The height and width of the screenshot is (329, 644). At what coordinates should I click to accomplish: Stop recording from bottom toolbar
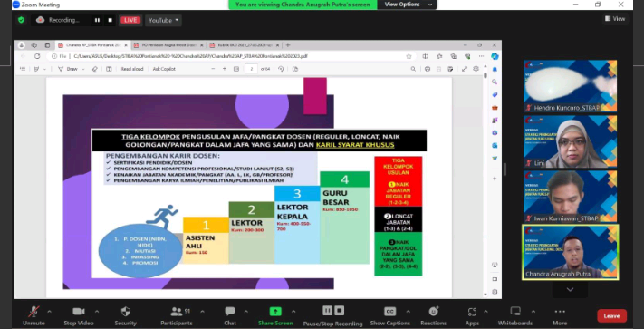click(340, 311)
